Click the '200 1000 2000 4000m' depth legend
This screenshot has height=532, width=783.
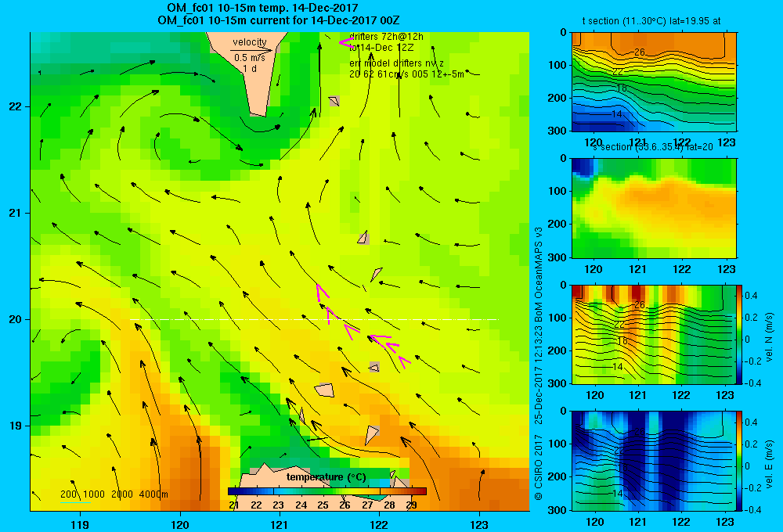[114, 494]
